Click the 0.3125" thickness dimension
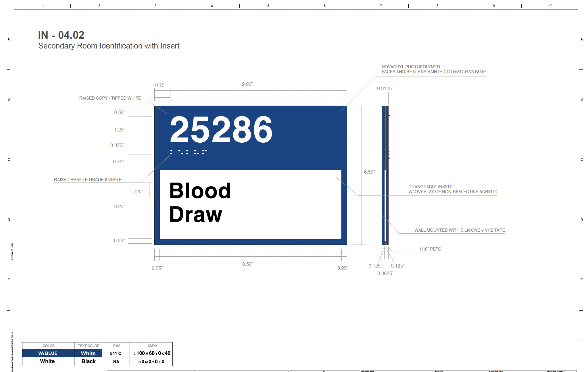Image resolution: width=588 pixels, height=372 pixels. pyautogui.click(x=385, y=88)
